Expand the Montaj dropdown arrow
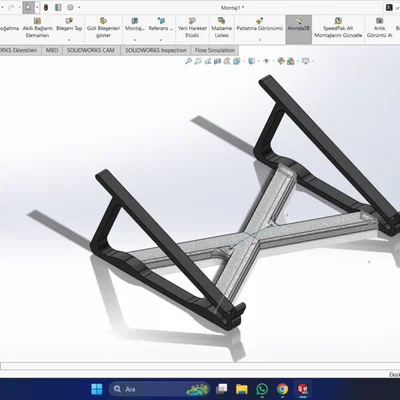This screenshot has height=400, width=400. pos(135,40)
